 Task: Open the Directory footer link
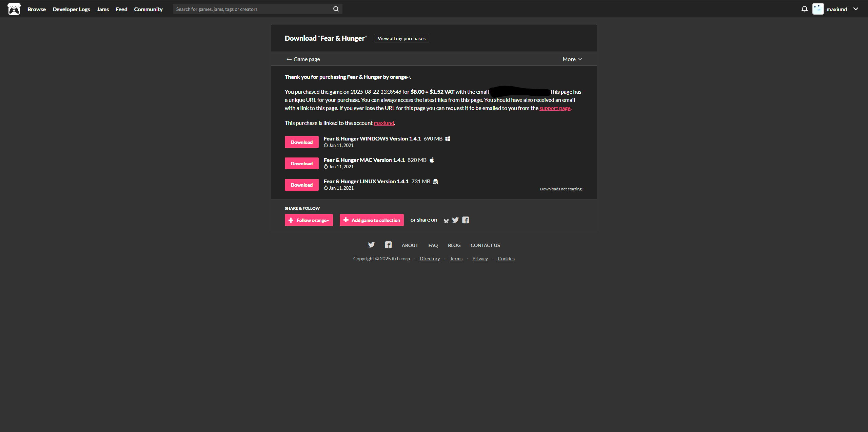[430, 259]
